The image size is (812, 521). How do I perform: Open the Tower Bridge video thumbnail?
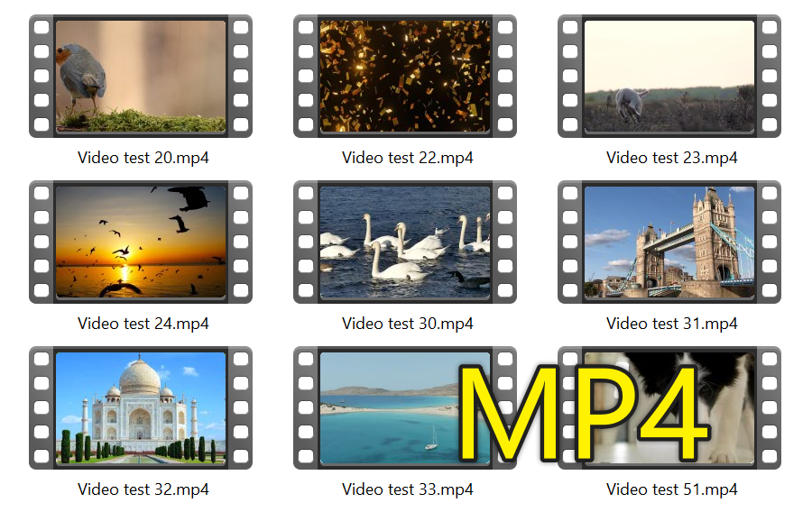tap(670, 241)
